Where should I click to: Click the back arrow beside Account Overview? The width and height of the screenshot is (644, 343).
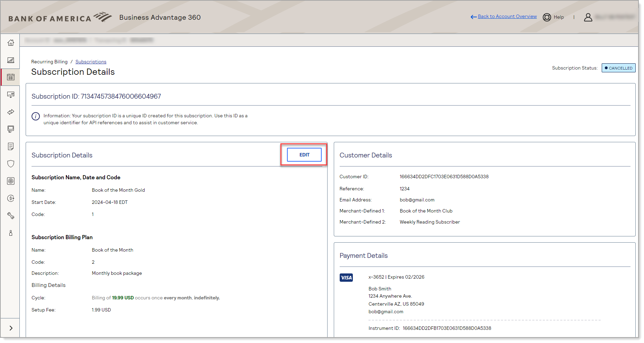point(473,17)
